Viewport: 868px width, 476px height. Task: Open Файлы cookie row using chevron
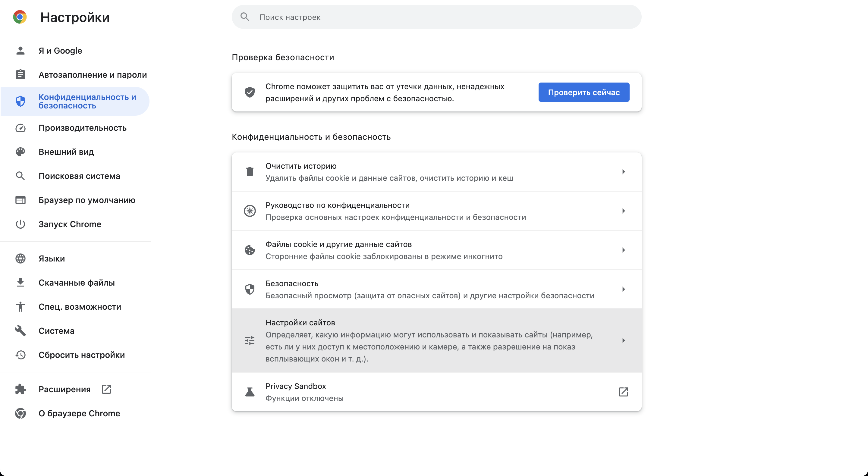623,250
